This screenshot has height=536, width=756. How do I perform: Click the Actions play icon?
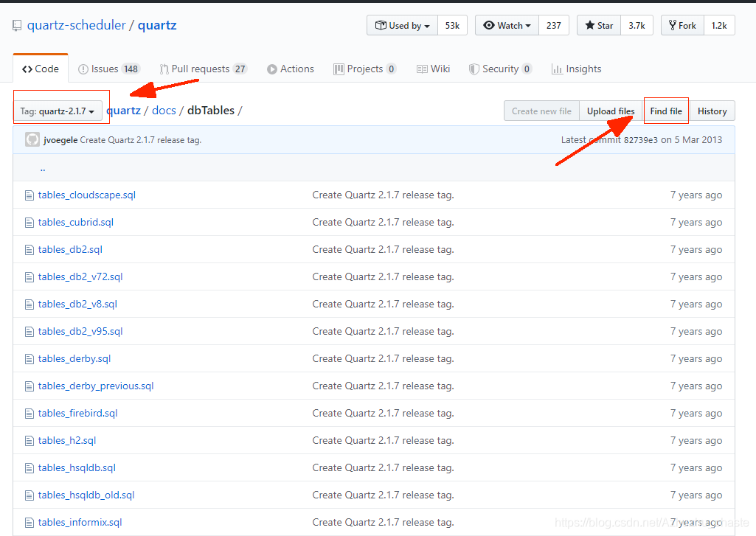[x=271, y=69]
